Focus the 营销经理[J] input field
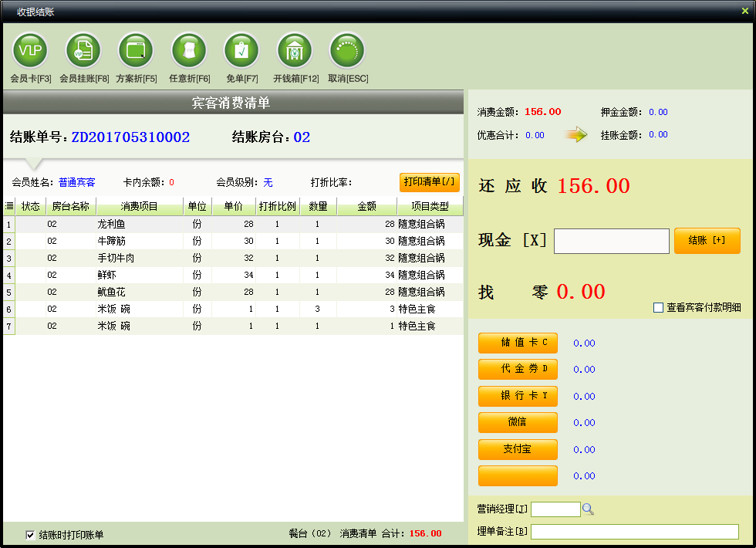Viewport: 756px width, 548px height. pyautogui.click(x=555, y=509)
